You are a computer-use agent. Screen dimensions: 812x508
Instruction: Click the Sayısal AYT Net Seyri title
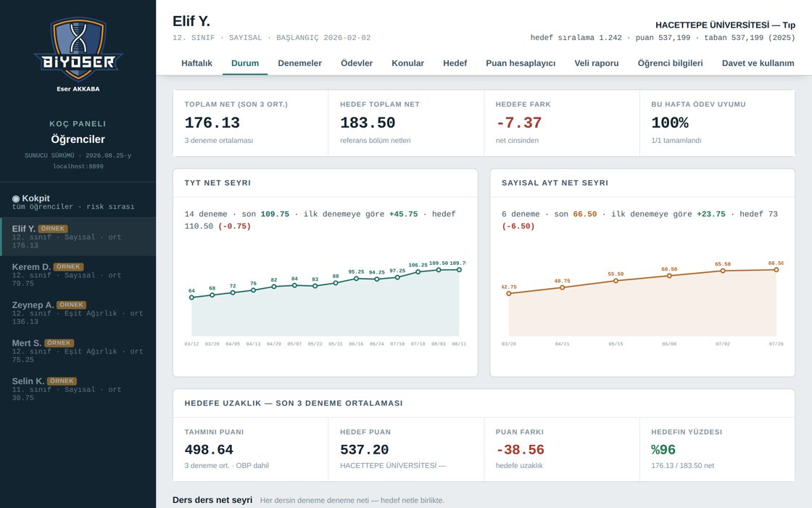click(555, 183)
